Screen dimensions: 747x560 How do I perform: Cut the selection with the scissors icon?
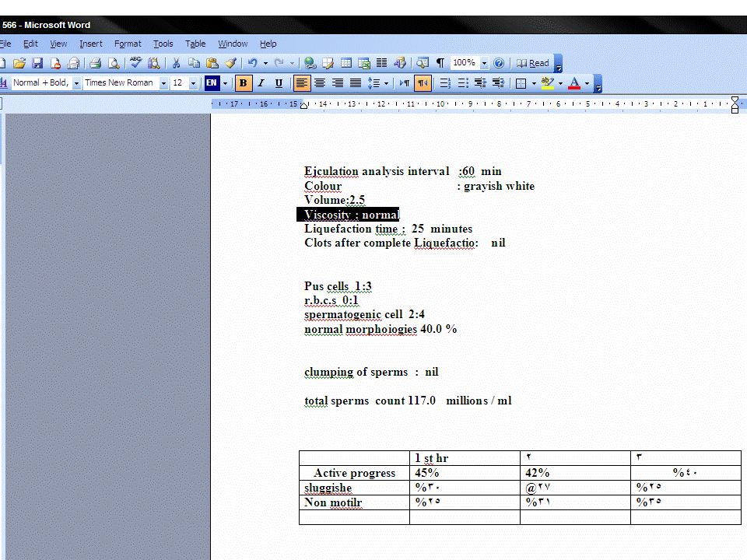point(177,63)
